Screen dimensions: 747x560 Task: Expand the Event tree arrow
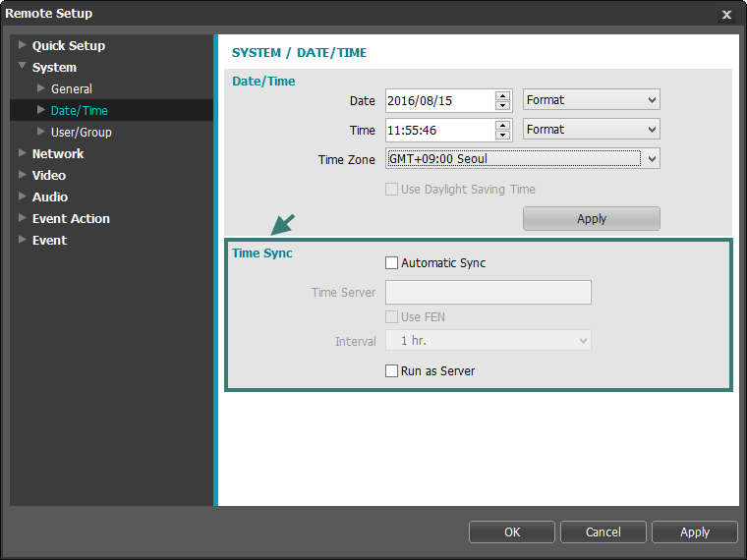pyautogui.click(x=22, y=239)
